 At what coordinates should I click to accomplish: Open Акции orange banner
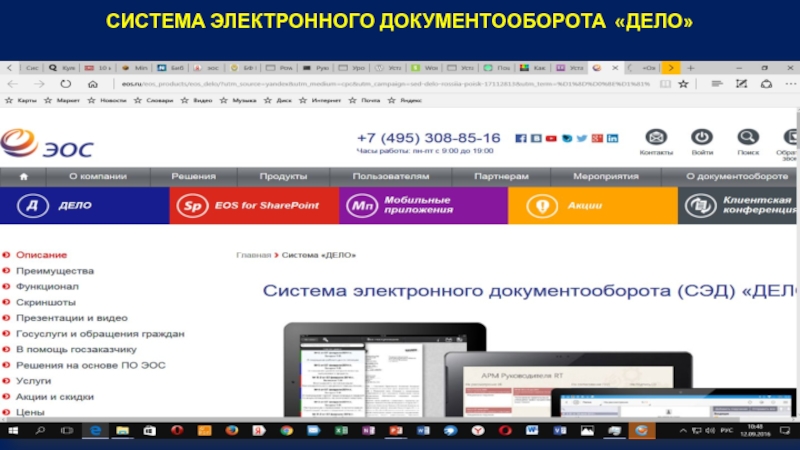click(x=593, y=206)
